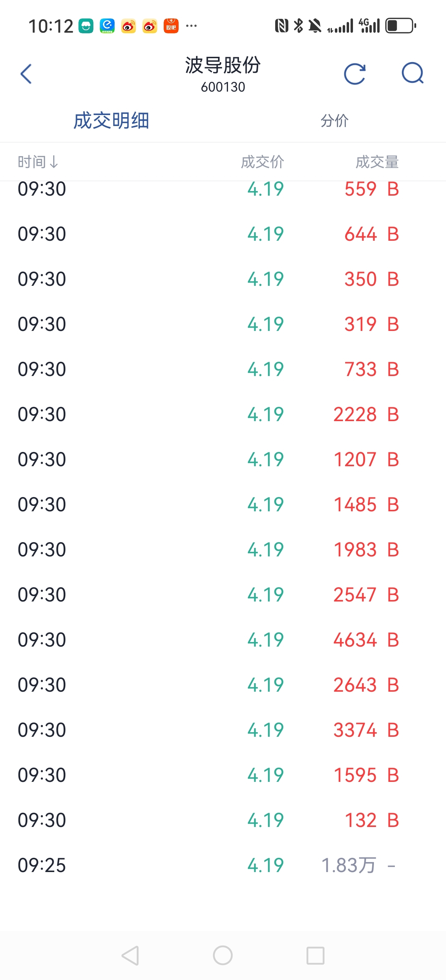This screenshot has height=980, width=446.
Task: Toggle the 时间 sort order arrow
Action: click(x=54, y=162)
